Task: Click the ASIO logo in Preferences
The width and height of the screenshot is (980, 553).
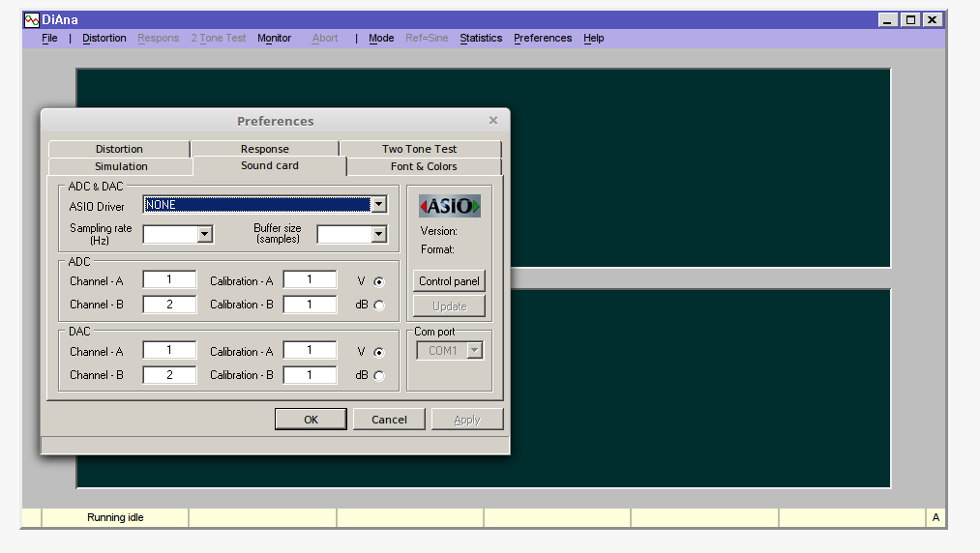Action: point(450,206)
